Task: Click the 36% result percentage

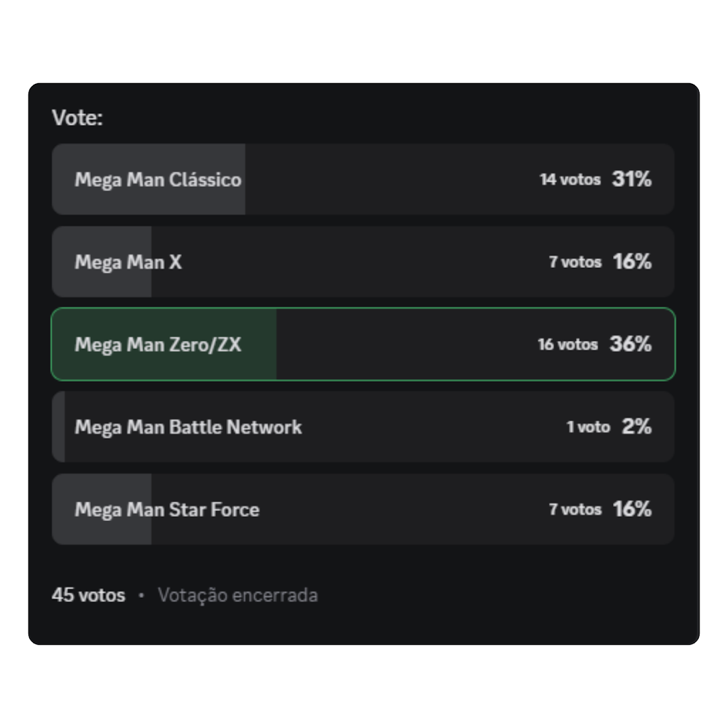Action: (631, 344)
